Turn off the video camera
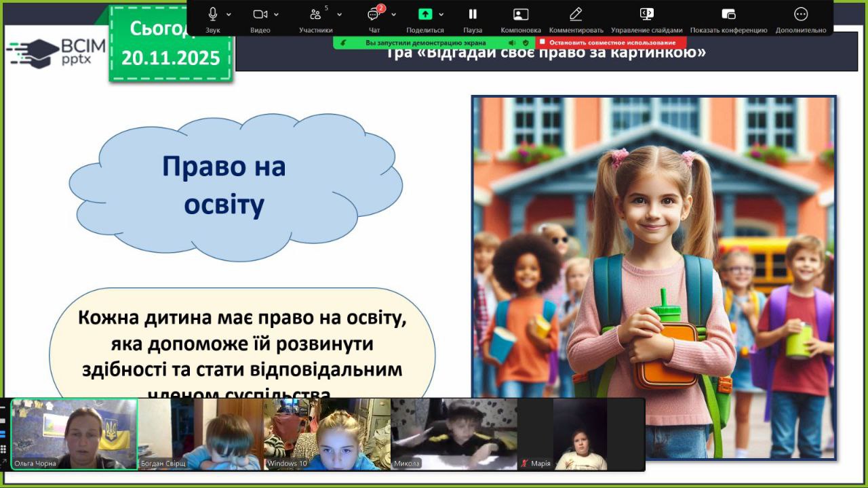This screenshot has height=488, width=868. (x=260, y=14)
